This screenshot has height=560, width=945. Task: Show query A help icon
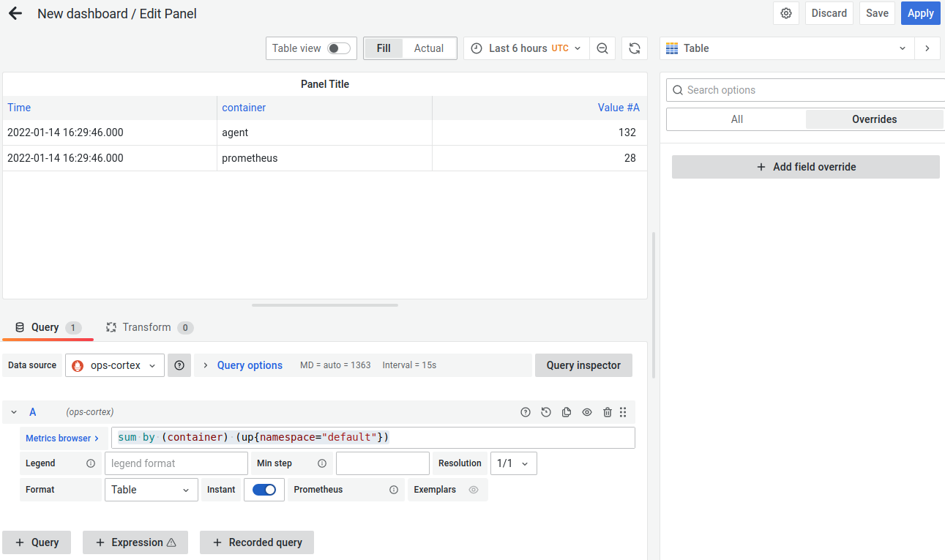pyautogui.click(x=526, y=412)
